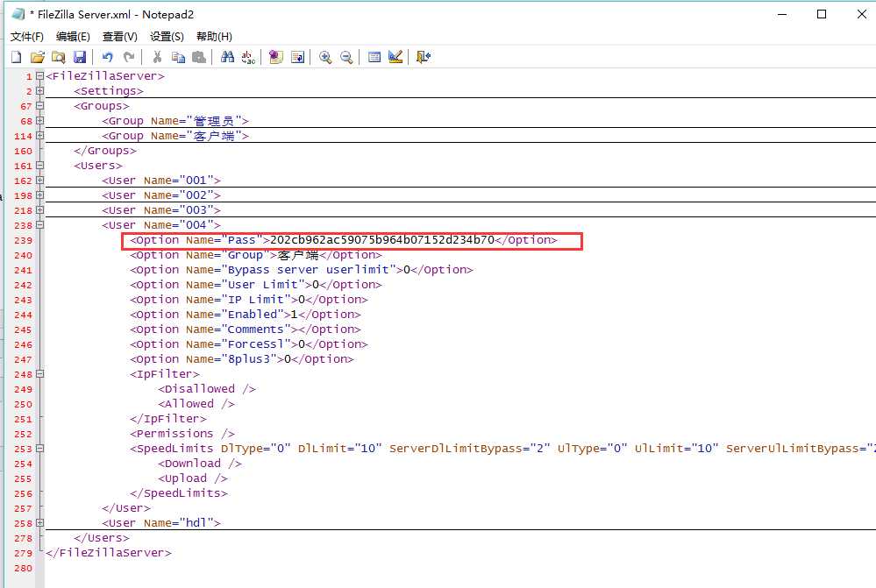Click the Group option value 客户端 on line 240
Viewport: 876px width, 588px height.
298,255
